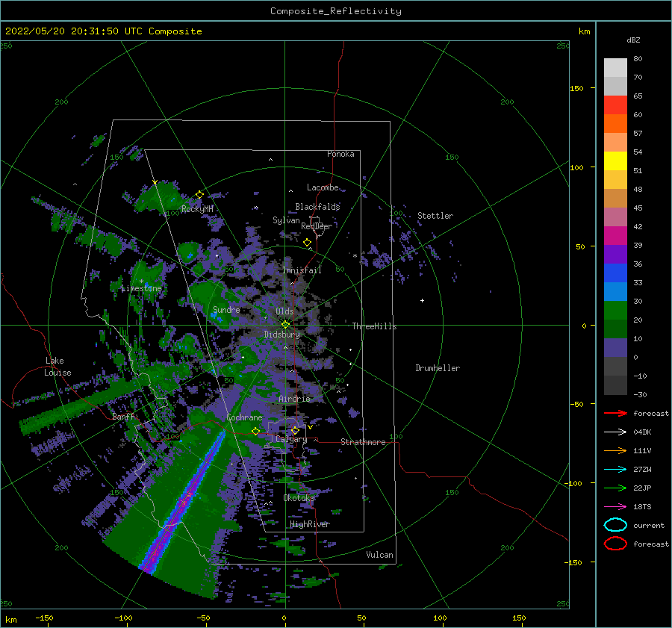Screen dimensions: 672x628
Task: Click the Didsbury city label
Action: coord(282,335)
